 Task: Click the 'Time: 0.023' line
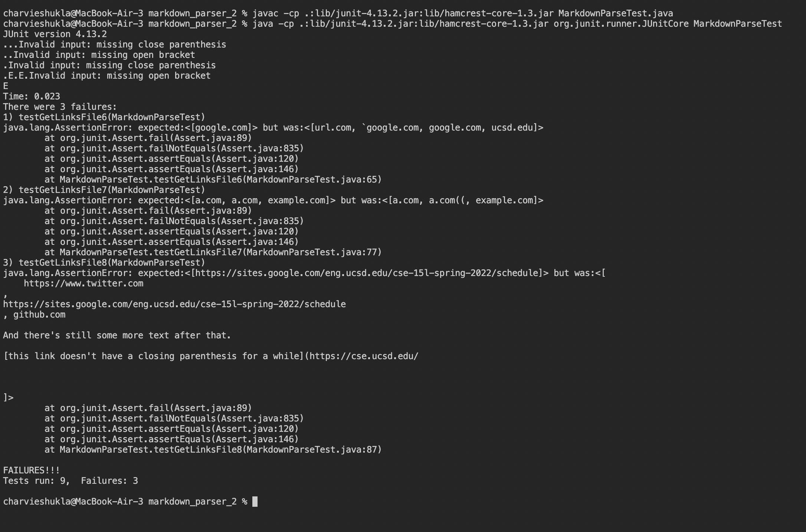click(x=32, y=97)
